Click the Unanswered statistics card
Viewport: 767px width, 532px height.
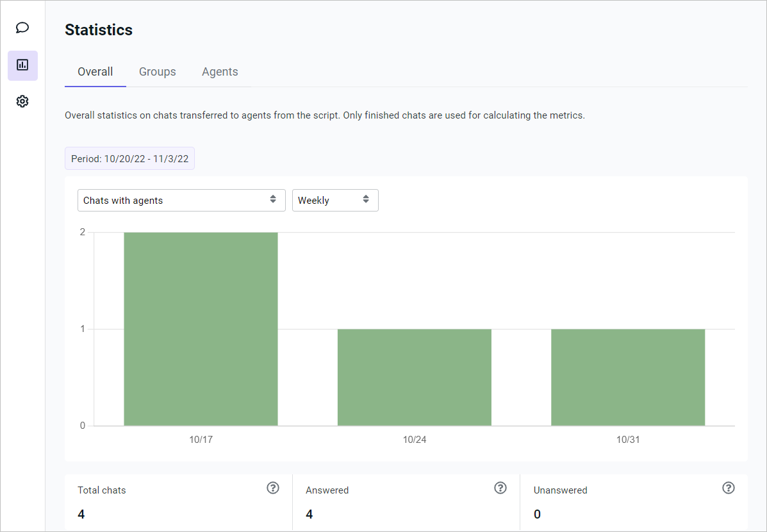(633, 503)
